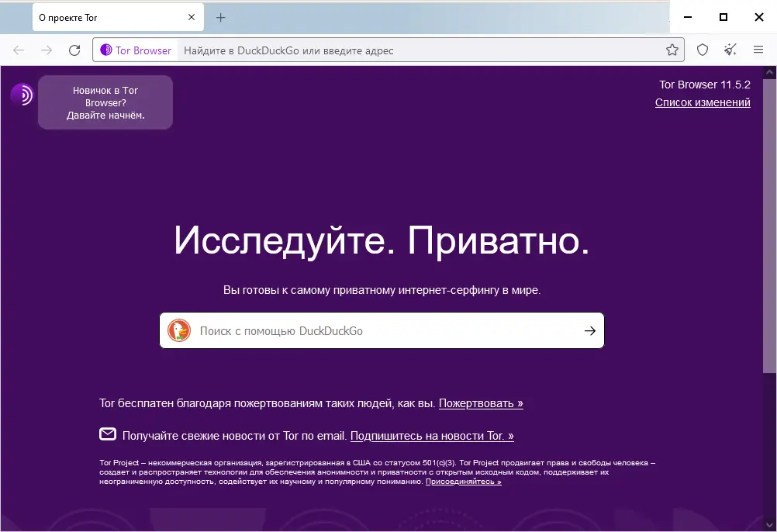Screen dimensions: 777x532
Task: Open 'Подпишитесь на новости Tor. »' link
Action: click(432, 436)
